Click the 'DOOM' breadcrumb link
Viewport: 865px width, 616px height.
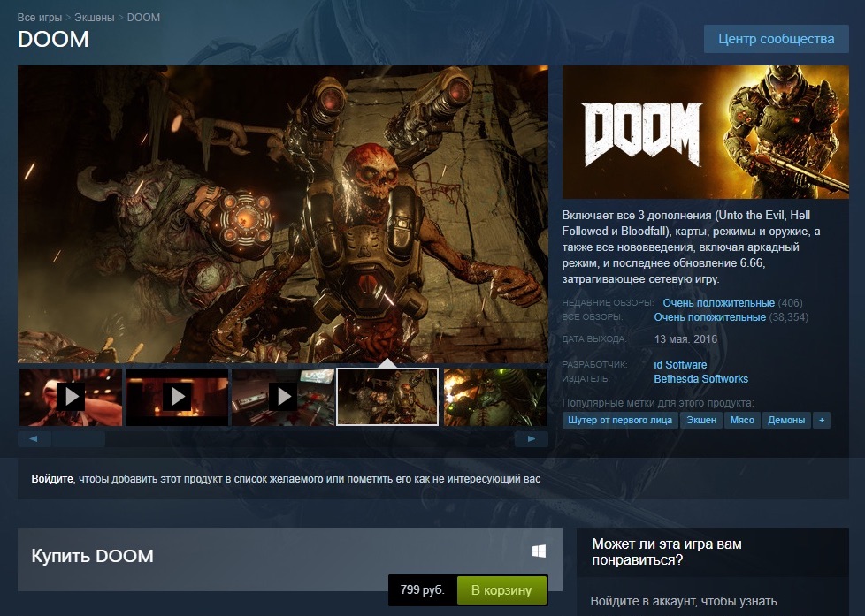tap(143, 17)
